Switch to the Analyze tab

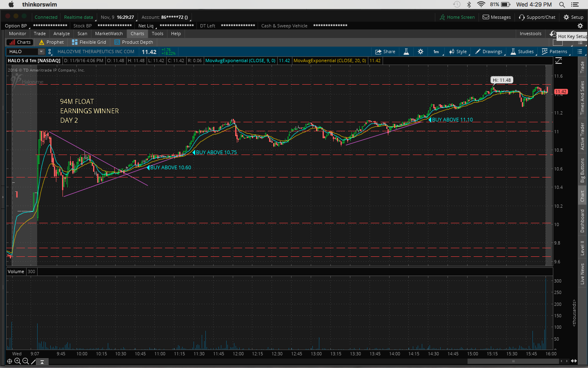pos(61,34)
